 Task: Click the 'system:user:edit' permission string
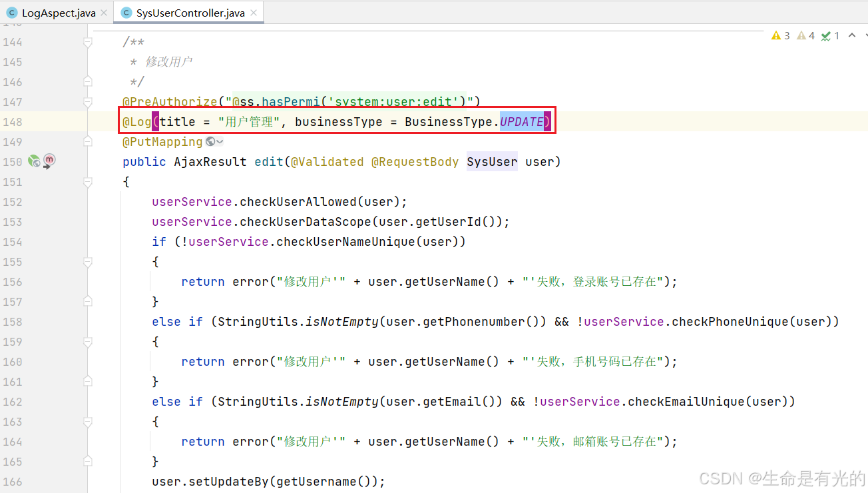pyautogui.click(x=393, y=102)
